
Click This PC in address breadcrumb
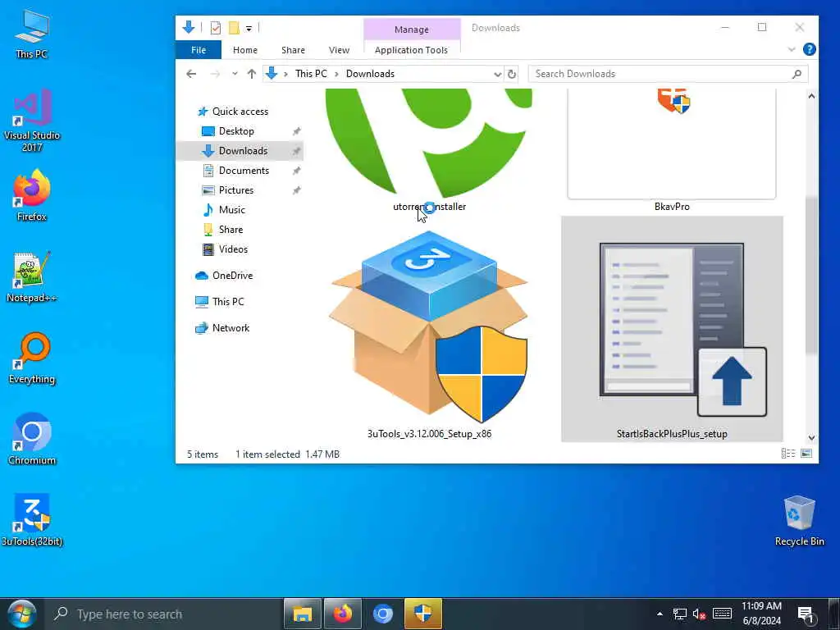(311, 74)
